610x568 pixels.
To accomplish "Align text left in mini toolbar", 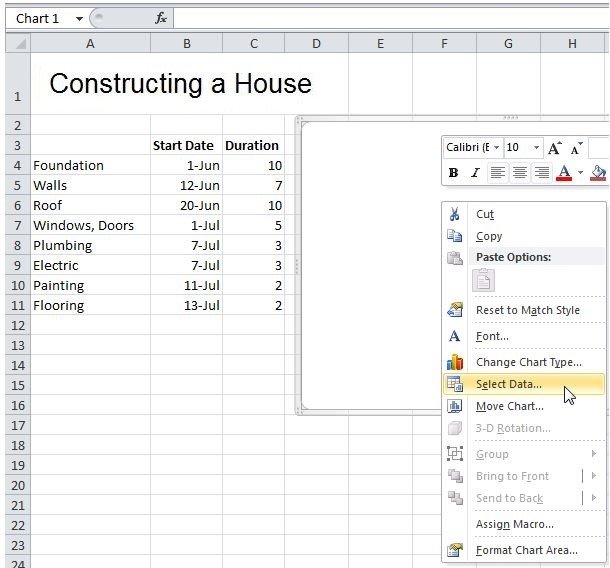I will point(498,172).
